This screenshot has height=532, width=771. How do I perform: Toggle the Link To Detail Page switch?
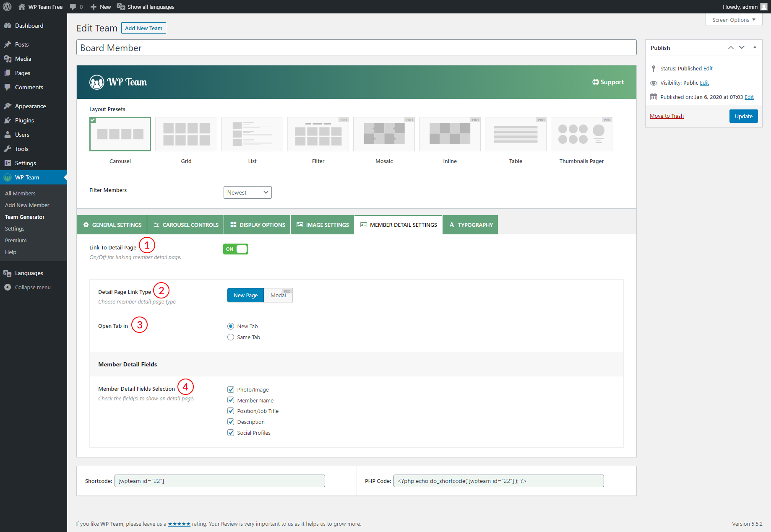pyautogui.click(x=236, y=249)
